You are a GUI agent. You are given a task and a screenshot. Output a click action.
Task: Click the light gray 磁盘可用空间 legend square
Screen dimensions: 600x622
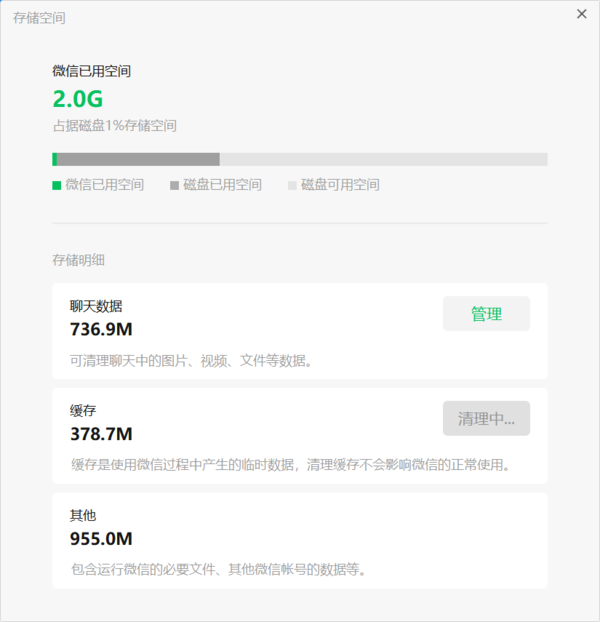(292, 185)
